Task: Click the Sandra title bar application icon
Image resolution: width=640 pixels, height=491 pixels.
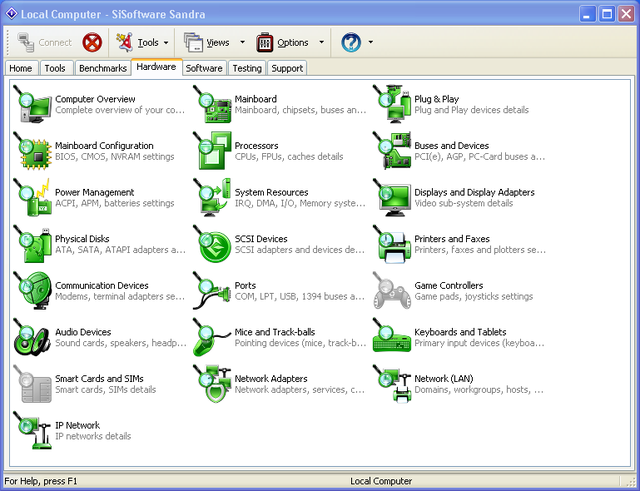Action: [x=11, y=14]
